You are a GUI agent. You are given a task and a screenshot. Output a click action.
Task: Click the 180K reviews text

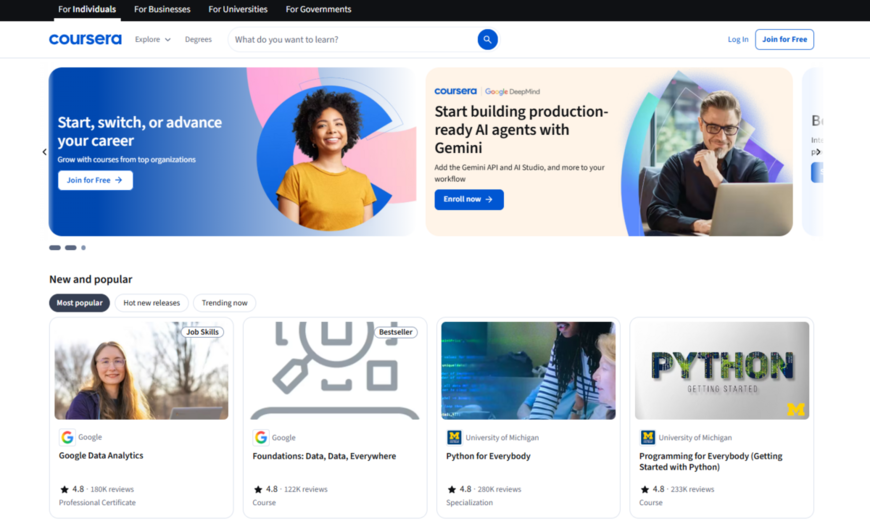pyautogui.click(x=112, y=489)
